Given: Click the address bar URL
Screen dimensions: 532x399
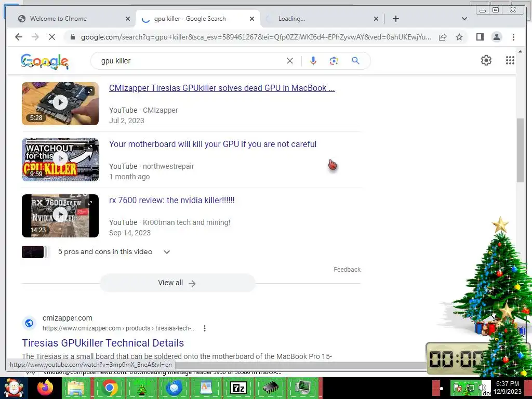Looking at the screenshot, I should tap(256, 37).
